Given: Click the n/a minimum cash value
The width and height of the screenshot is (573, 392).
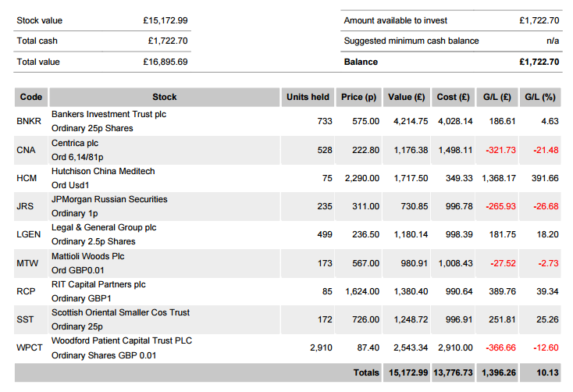Looking at the screenshot, I should coord(553,41).
